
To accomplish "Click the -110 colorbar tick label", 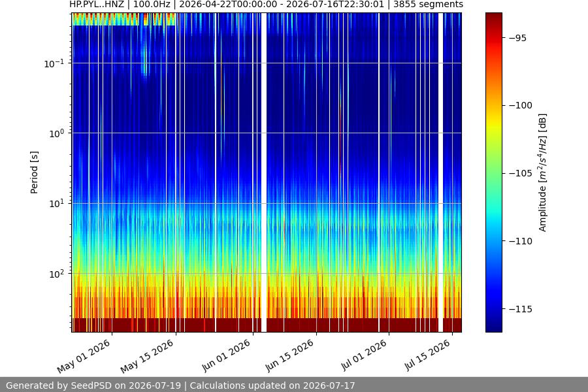I will coord(521,241).
